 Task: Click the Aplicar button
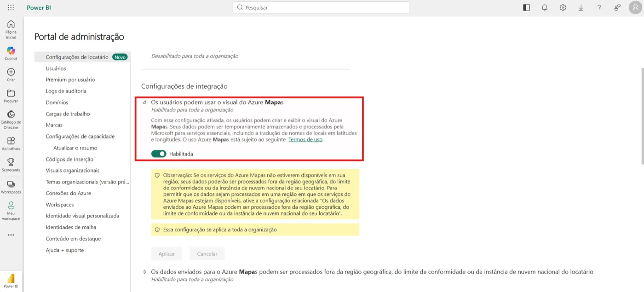(167, 254)
